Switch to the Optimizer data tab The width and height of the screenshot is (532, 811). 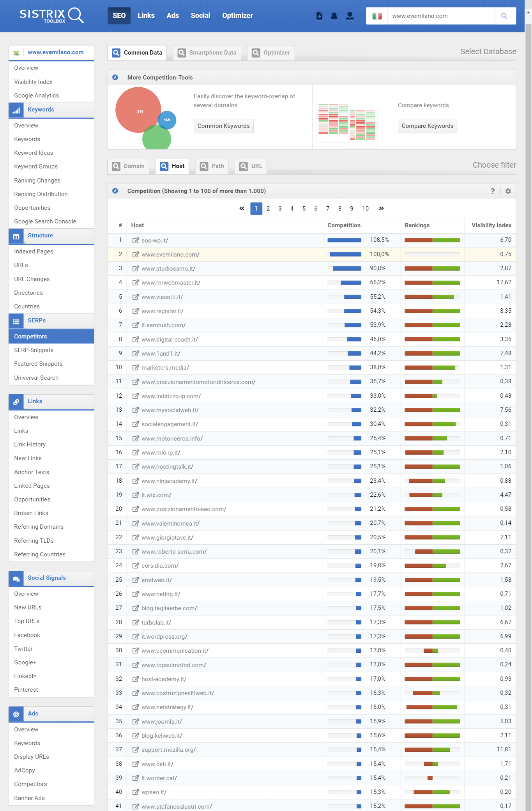click(x=271, y=53)
